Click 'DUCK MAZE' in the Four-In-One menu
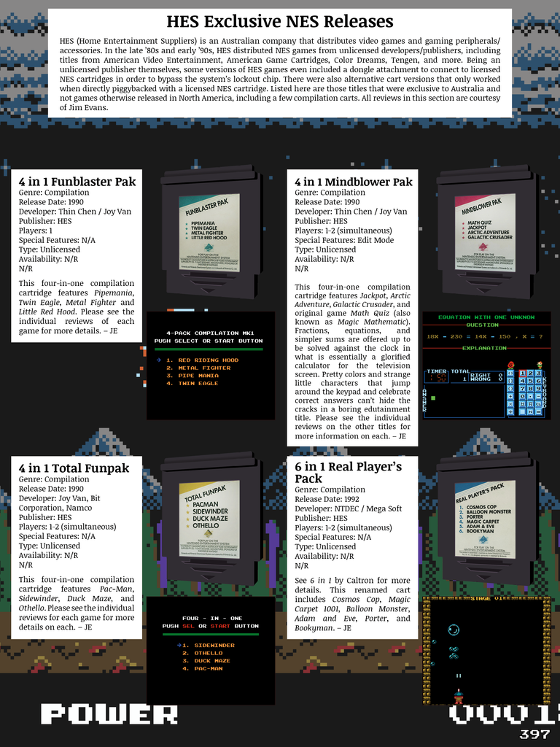 tap(212, 661)
